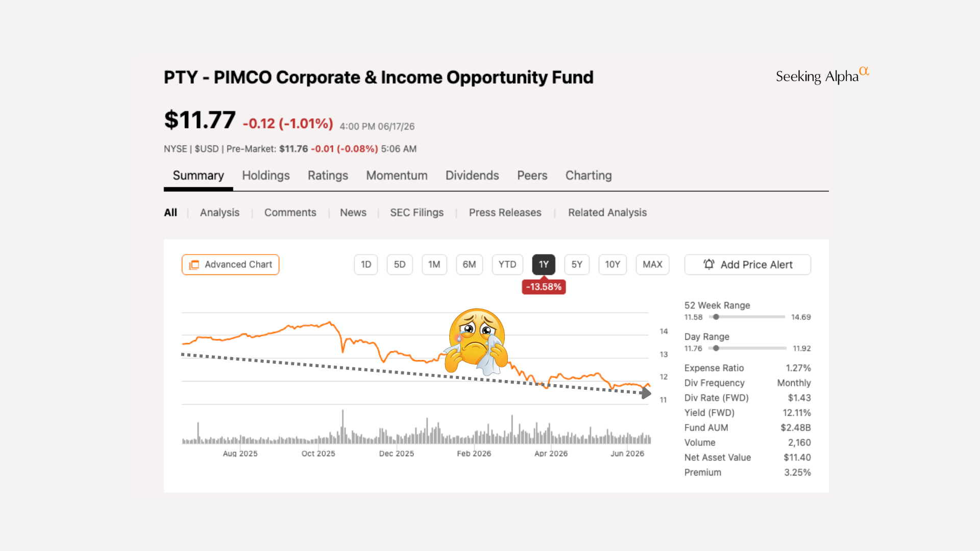The width and height of the screenshot is (980, 551).
Task: Click the PTY fund title heading
Action: (x=378, y=77)
